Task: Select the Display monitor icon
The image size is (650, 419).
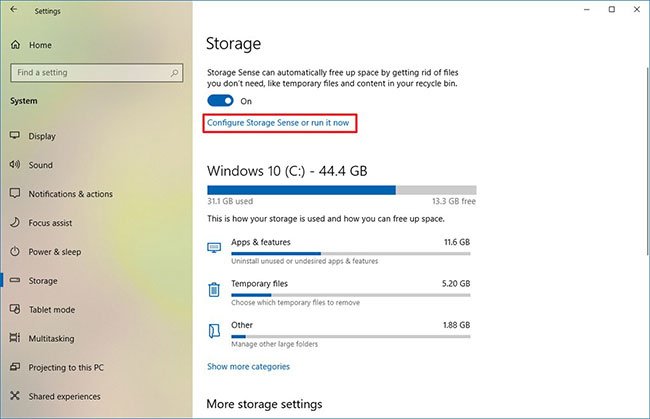Action: tap(15, 136)
